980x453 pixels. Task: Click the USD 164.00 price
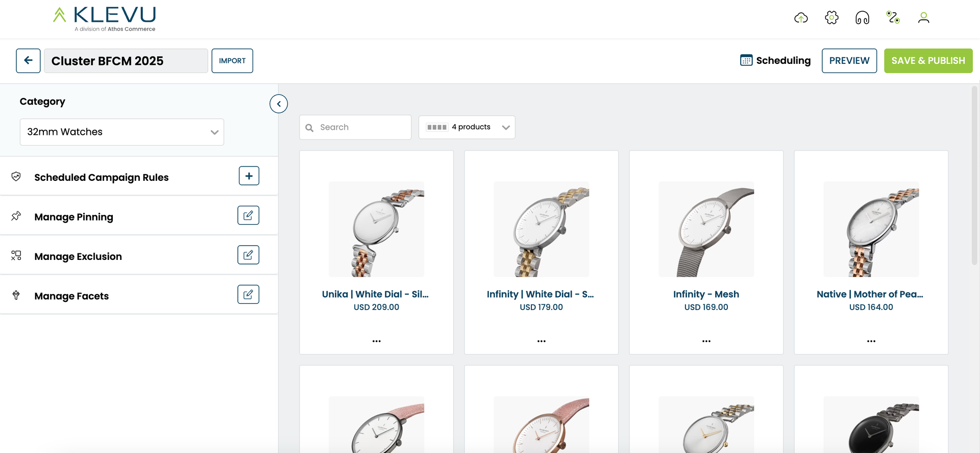point(871,307)
